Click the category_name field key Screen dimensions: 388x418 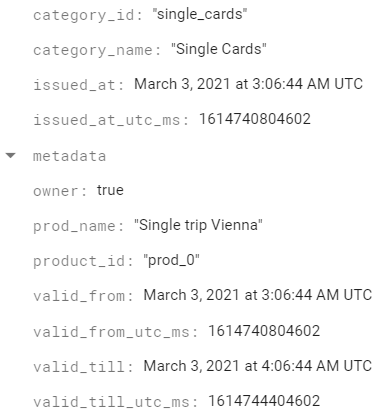pos(97,50)
